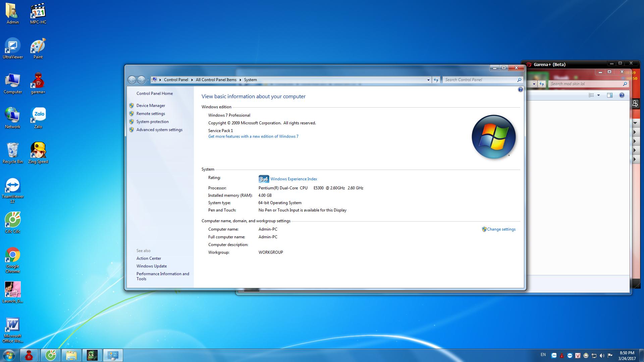Open the Windows Experience Index link
Viewport: 644px width, 362px height.
[293, 179]
